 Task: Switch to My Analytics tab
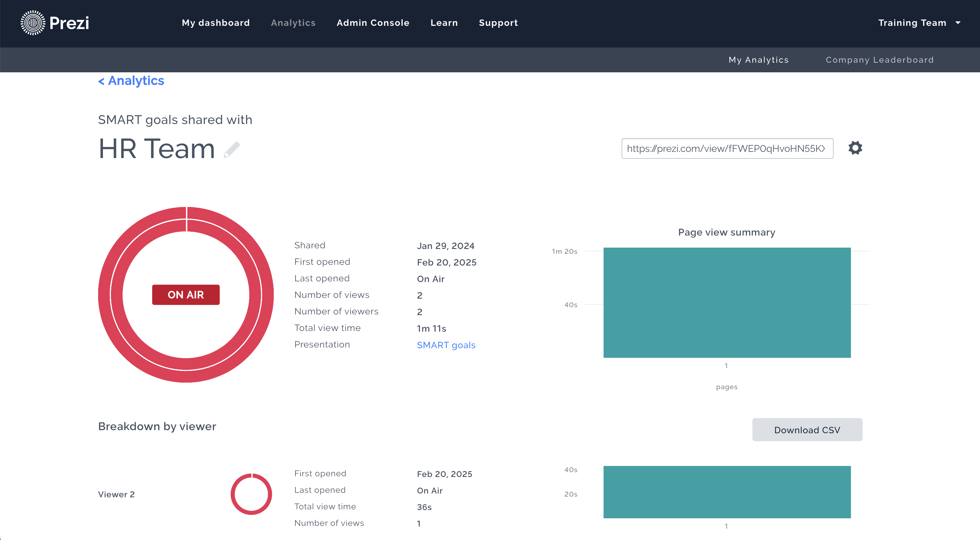pyautogui.click(x=758, y=60)
